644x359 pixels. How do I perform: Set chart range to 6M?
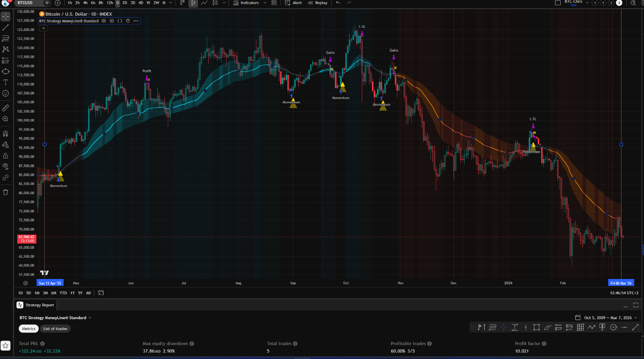54,293
